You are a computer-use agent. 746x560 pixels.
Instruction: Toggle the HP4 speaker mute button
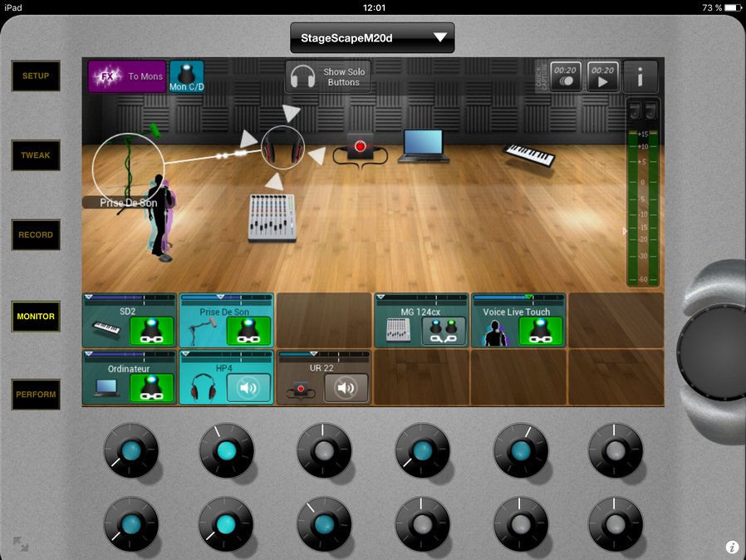click(248, 388)
